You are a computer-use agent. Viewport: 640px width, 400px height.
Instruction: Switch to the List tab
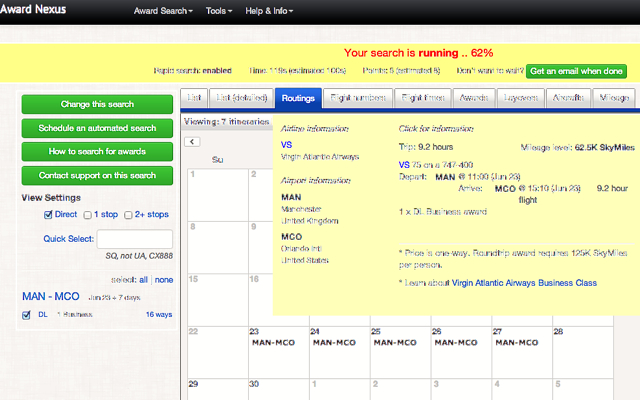point(194,98)
